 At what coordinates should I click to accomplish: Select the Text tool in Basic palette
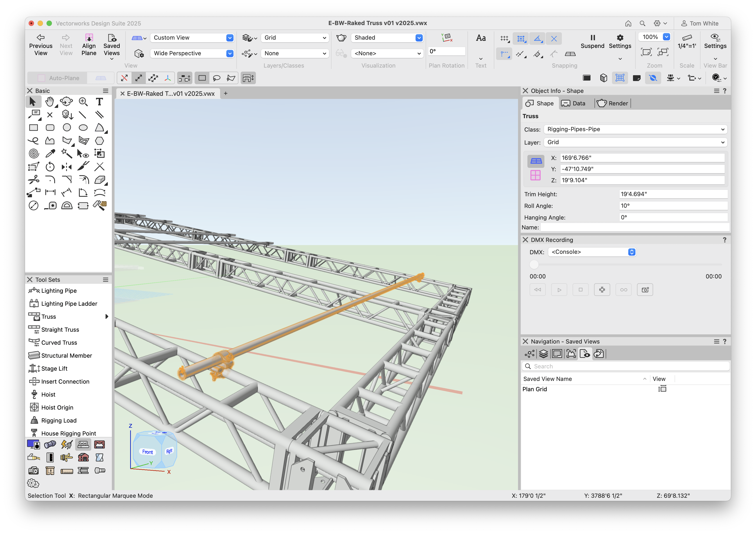[99, 102]
